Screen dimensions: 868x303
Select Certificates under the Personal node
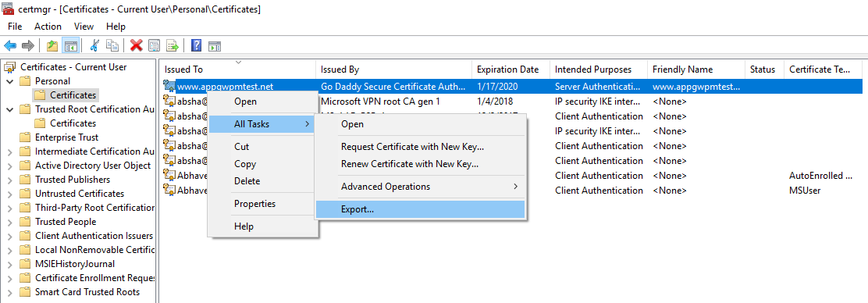coord(73,95)
